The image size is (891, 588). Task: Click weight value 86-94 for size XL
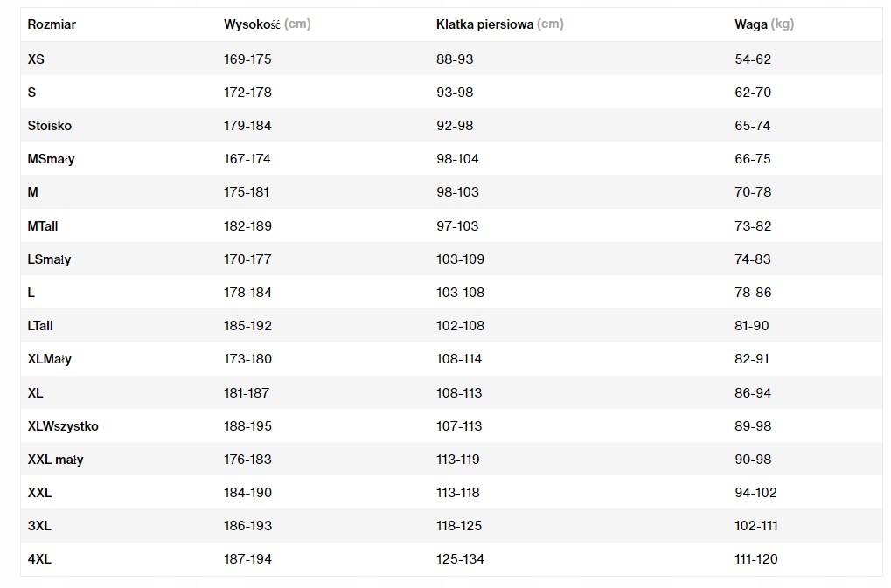[x=753, y=393]
